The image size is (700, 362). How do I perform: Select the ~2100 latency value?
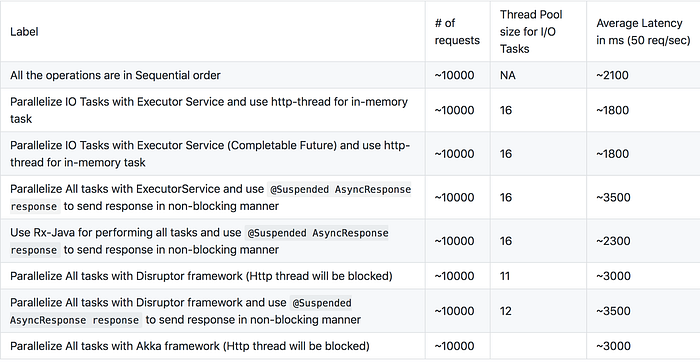612,75
